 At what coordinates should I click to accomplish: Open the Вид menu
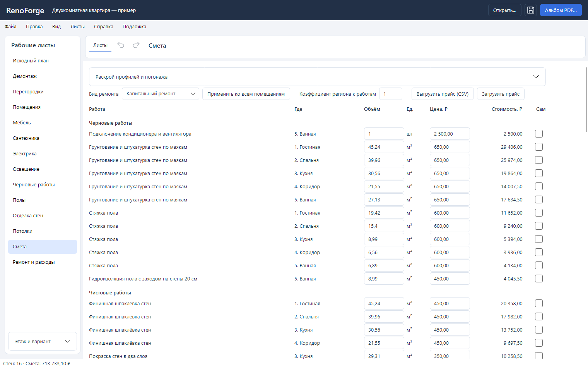tap(56, 27)
